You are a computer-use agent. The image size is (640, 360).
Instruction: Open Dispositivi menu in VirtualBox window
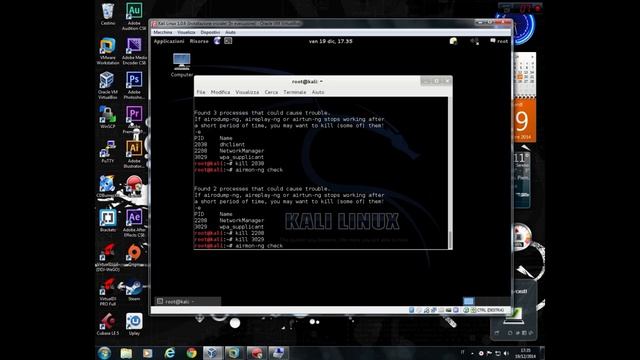tap(210, 32)
